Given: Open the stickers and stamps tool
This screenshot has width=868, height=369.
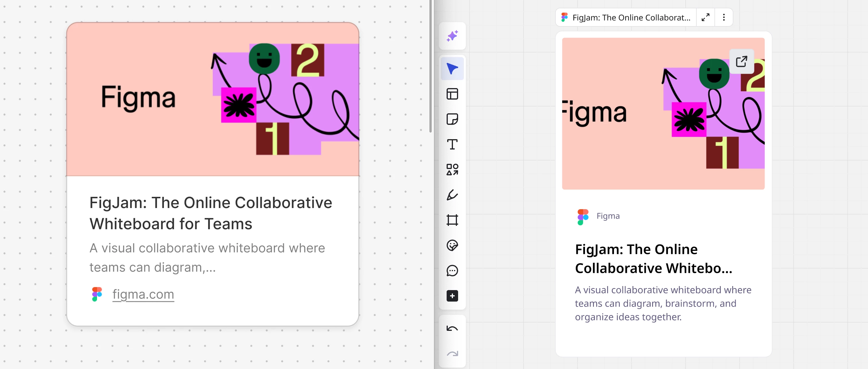Looking at the screenshot, I should [x=452, y=245].
